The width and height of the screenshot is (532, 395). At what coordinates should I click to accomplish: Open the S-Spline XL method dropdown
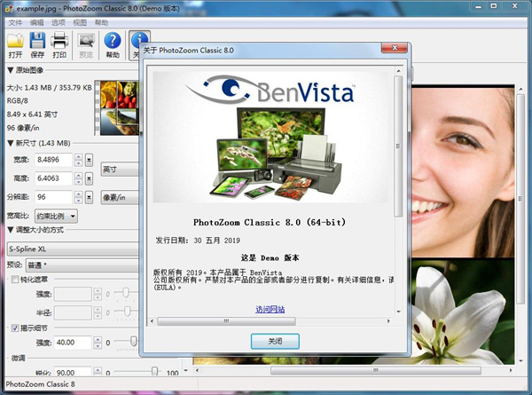click(73, 249)
